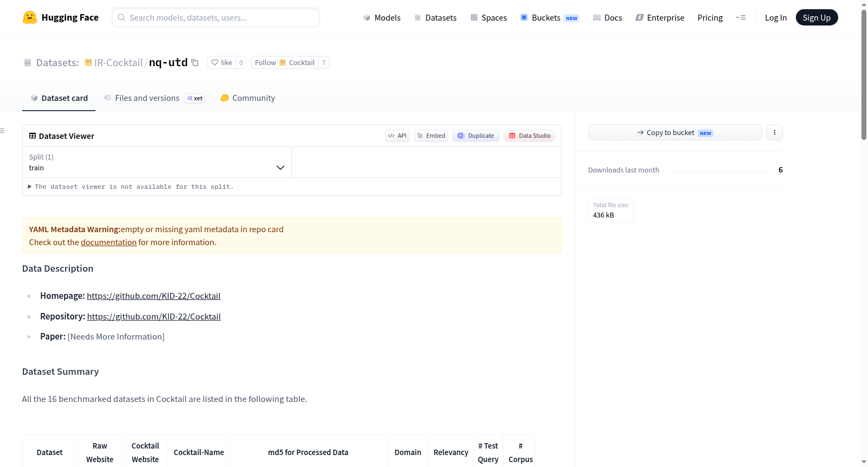Open the Split train dropdown

click(157, 162)
